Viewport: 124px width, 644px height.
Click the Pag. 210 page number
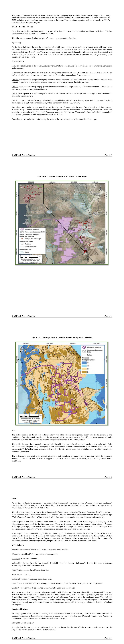coord(108,155)
